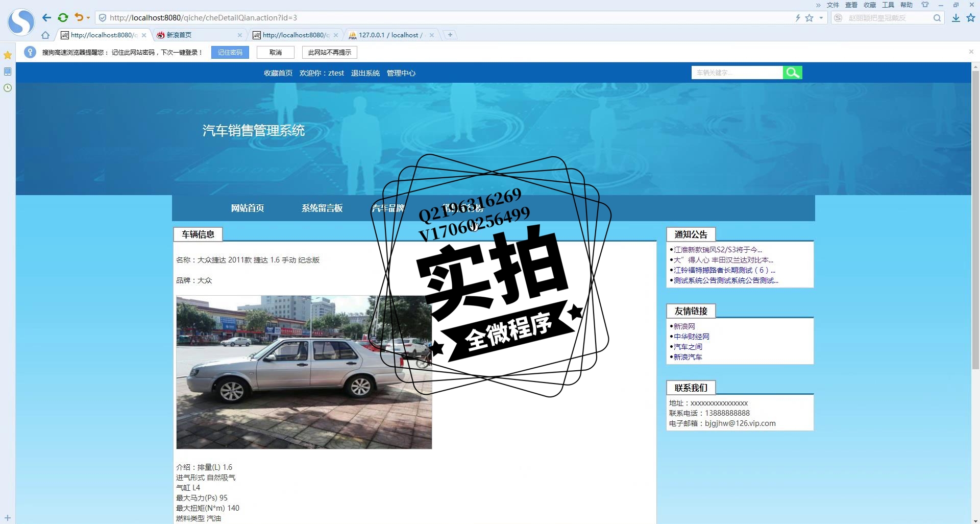
Task: Click 退出系统 link
Action: pyautogui.click(x=365, y=73)
